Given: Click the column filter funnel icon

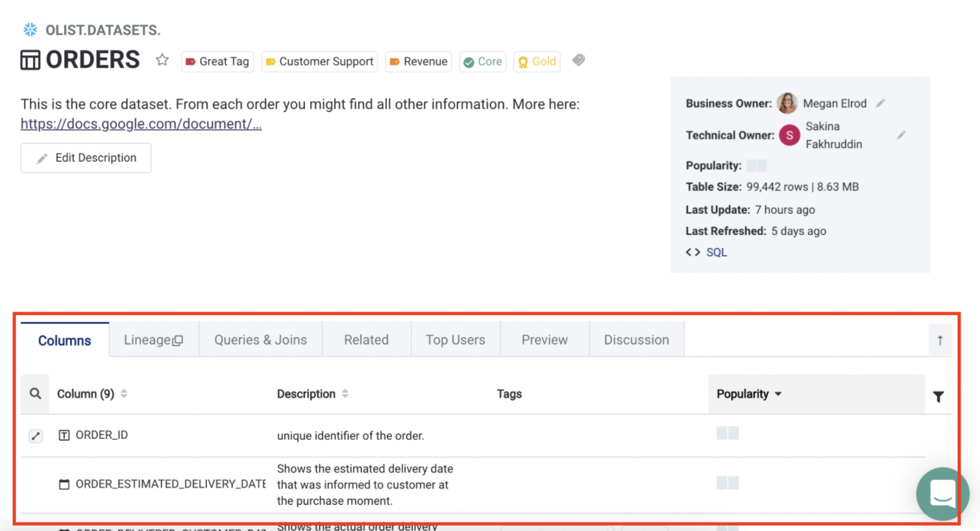Looking at the screenshot, I should coord(938,397).
